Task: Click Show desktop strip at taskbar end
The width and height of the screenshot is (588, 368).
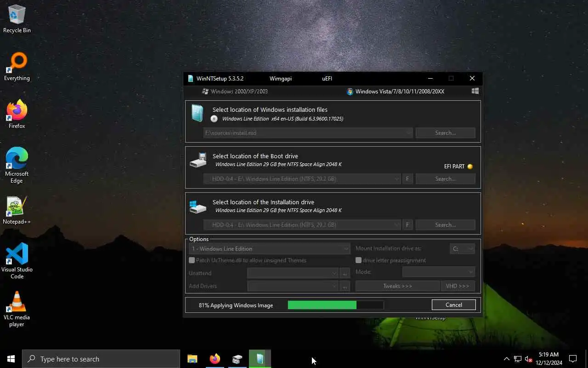Action: tap(587, 359)
